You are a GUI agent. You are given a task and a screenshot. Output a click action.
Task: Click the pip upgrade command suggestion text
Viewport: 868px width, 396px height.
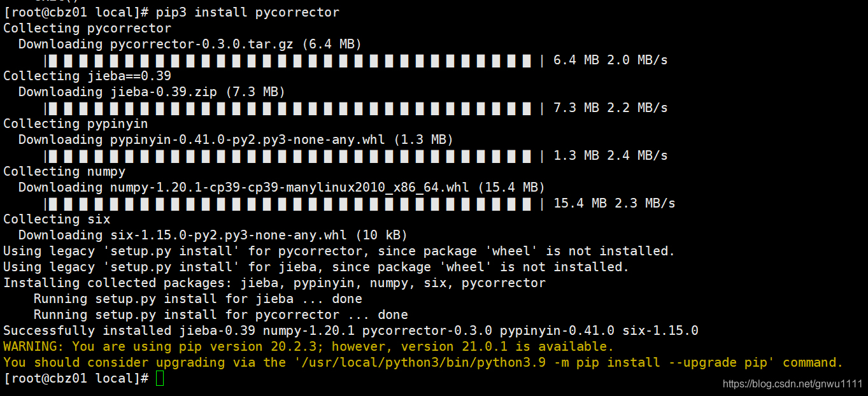click(x=420, y=362)
